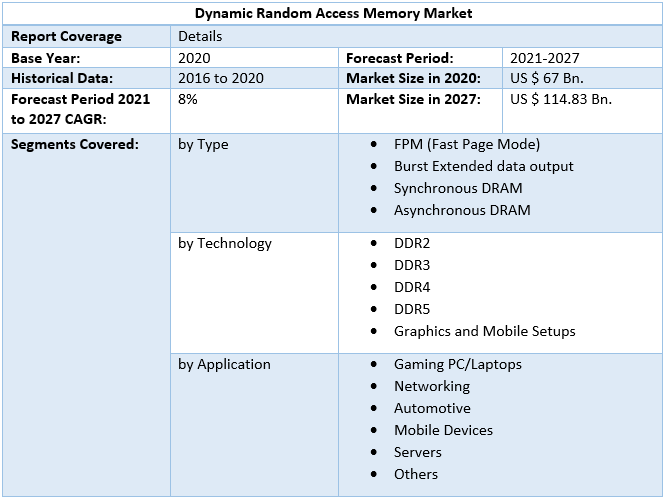The height and width of the screenshot is (500, 669).
Task: Select the Gaming PC/Laptops item
Action: tap(457, 364)
